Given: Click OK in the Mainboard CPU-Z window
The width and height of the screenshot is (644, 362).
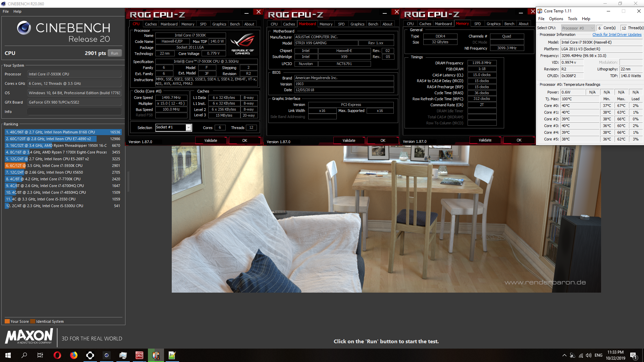Looking at the screenshot, I should click(x=383, y=140).
